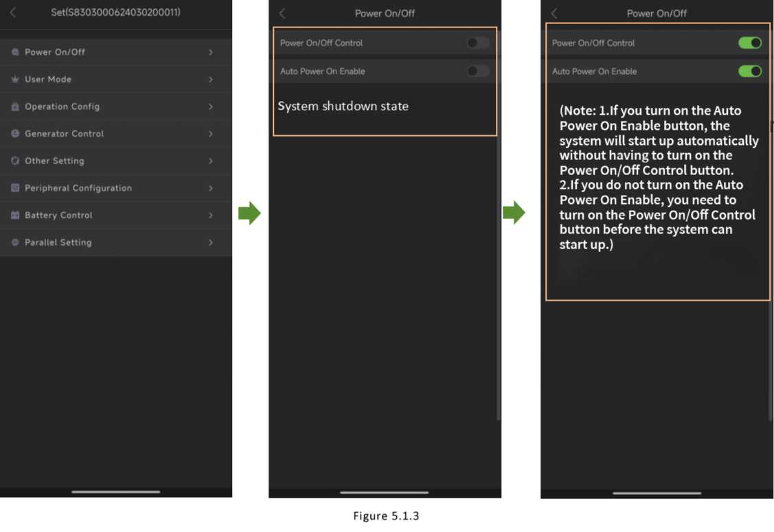This screenshot has width=774, height=532.
Task: Disable the green Power On/Off Control toggle
Action: pyautogui.click(x=750, y=43)
